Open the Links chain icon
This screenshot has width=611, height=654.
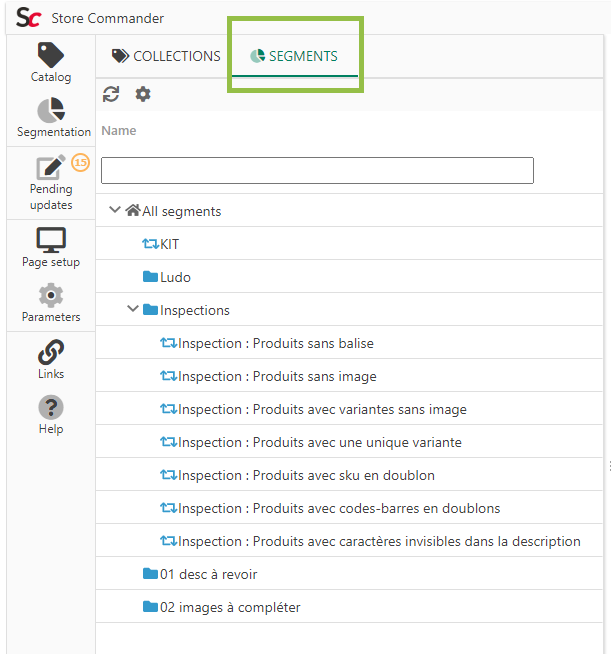[x=51, y=359]
